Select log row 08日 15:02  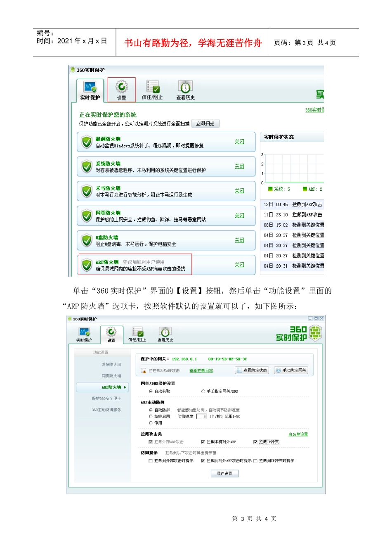click(x=293, y=225)
